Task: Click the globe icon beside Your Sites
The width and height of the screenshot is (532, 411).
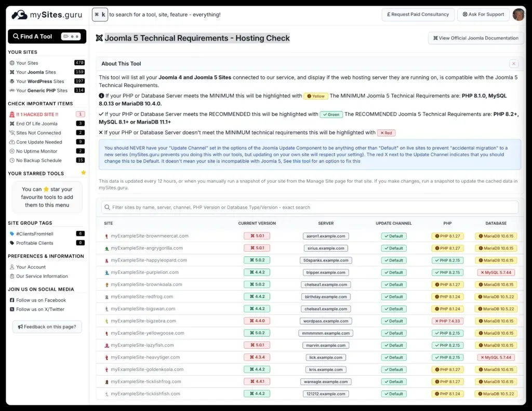Action: pos(12,63)
